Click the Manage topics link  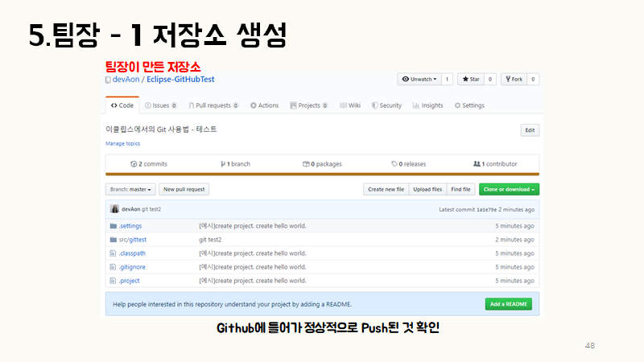123,144
